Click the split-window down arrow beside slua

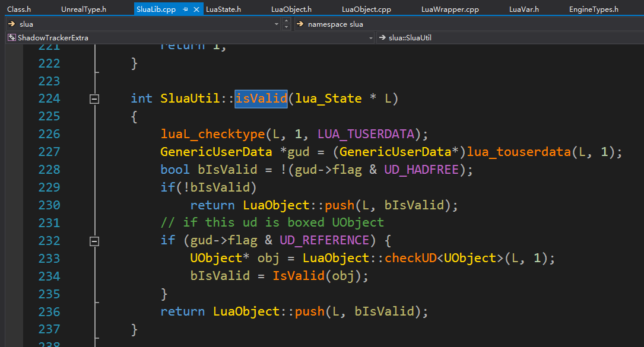coord(287,27)
